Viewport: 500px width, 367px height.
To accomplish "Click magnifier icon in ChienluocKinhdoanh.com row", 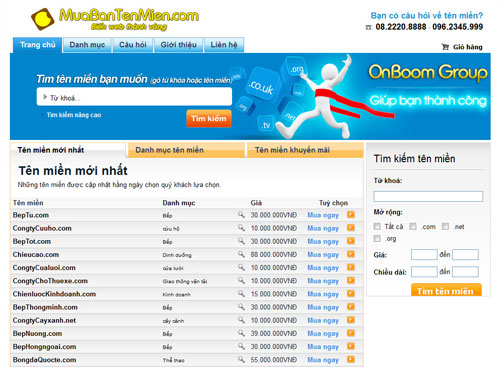I will (x=241, y=294).
